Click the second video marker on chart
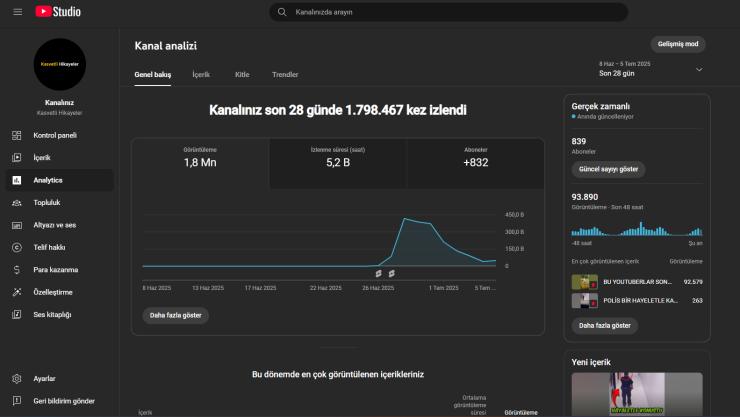740x417 pixels. coord(392,274)
